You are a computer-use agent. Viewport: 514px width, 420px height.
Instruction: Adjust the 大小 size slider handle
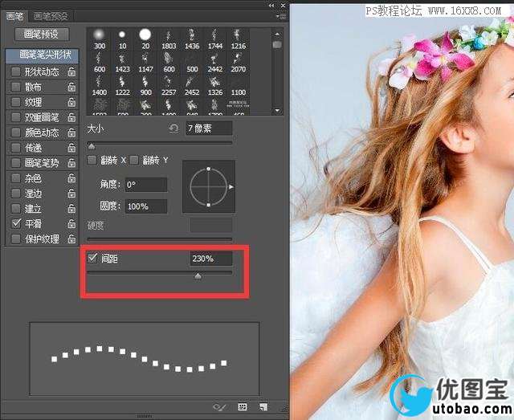[x=92, y=146]
